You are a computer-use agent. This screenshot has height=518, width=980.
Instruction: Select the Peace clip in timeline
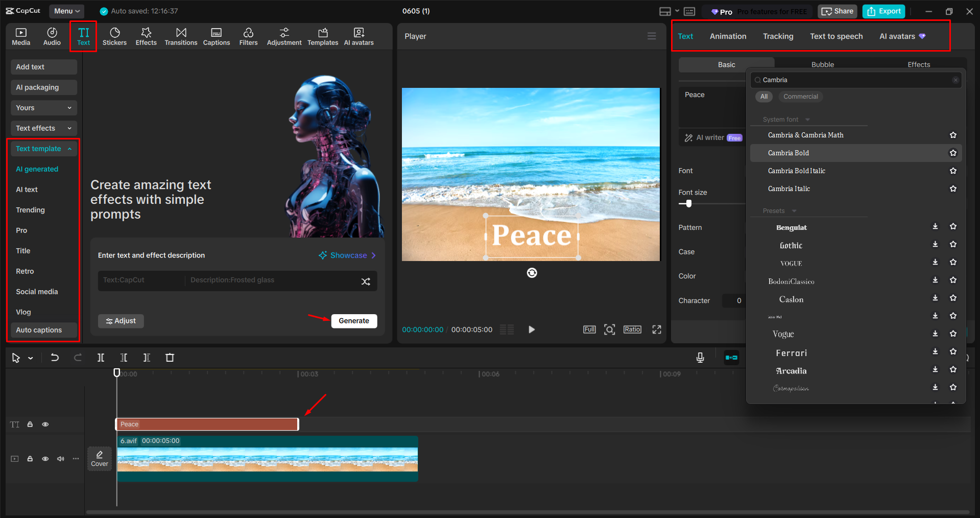[x=207, y=424]
